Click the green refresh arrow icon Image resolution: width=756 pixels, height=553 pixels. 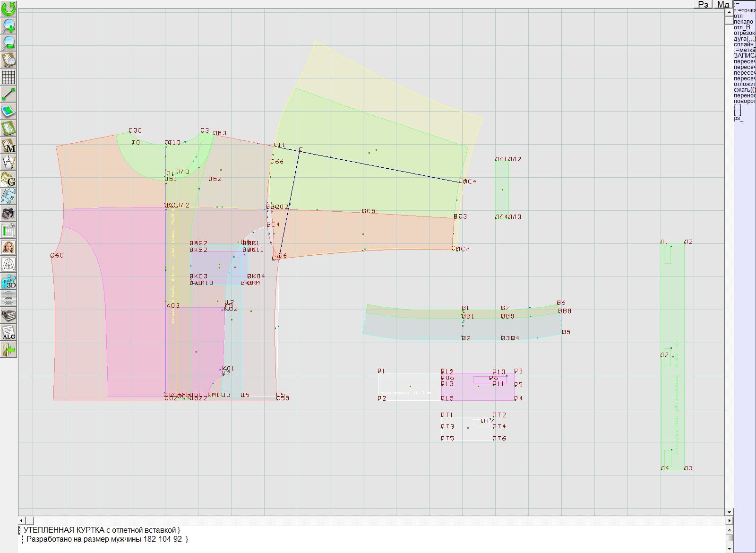coord(9,9)
